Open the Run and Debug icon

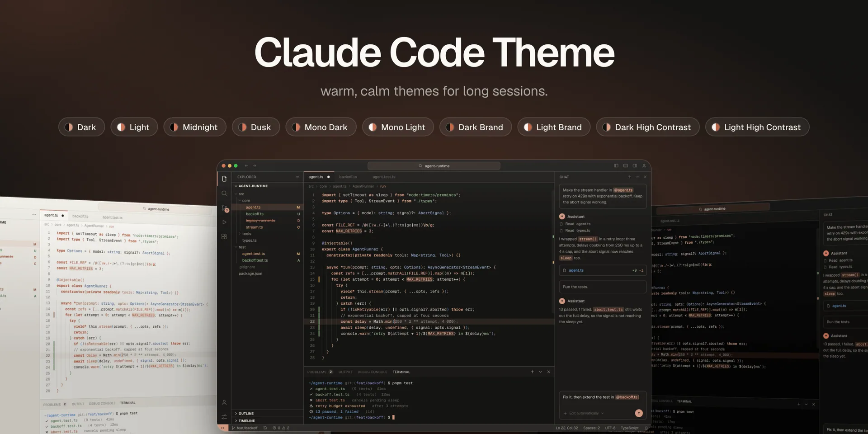224,222
